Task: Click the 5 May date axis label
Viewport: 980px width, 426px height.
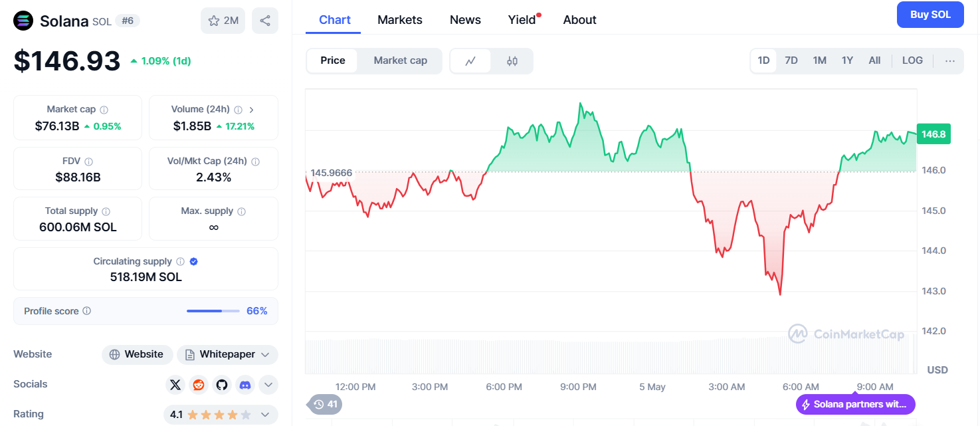Action: (652, 387)
